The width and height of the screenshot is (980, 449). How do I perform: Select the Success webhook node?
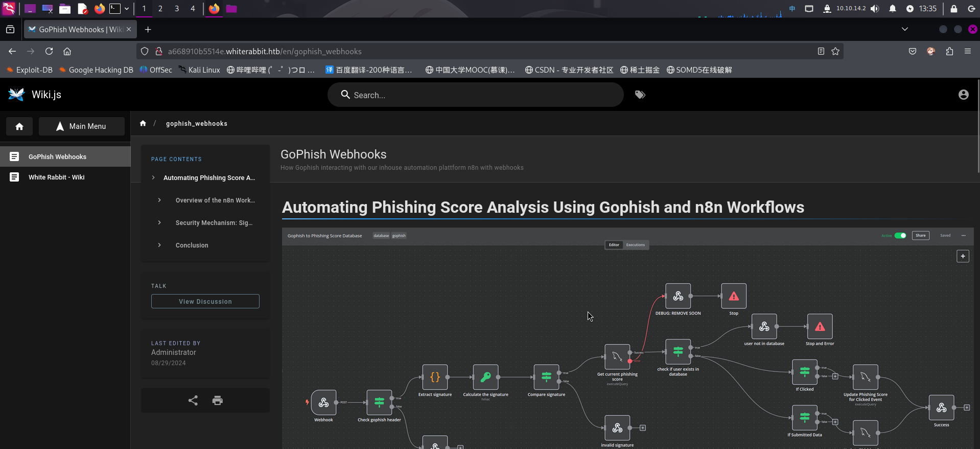942,408
